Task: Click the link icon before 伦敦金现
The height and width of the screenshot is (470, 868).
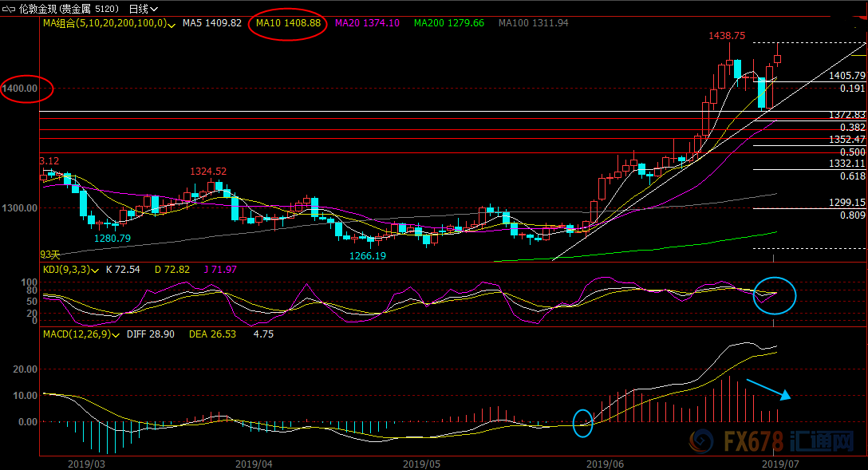Action: [8, 9]
